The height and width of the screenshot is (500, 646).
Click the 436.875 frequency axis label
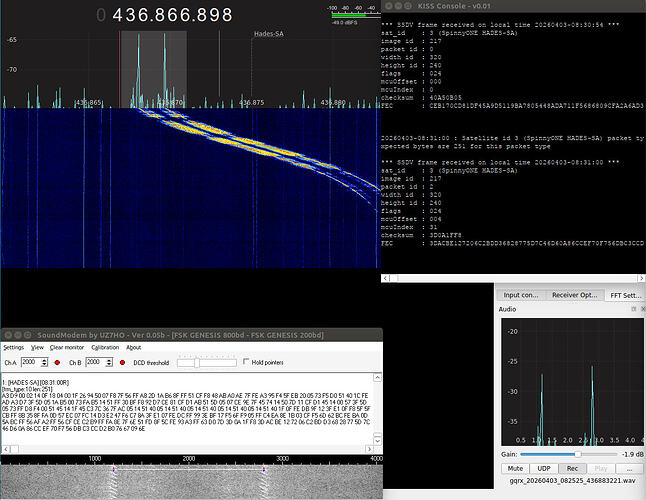[252, 103]
